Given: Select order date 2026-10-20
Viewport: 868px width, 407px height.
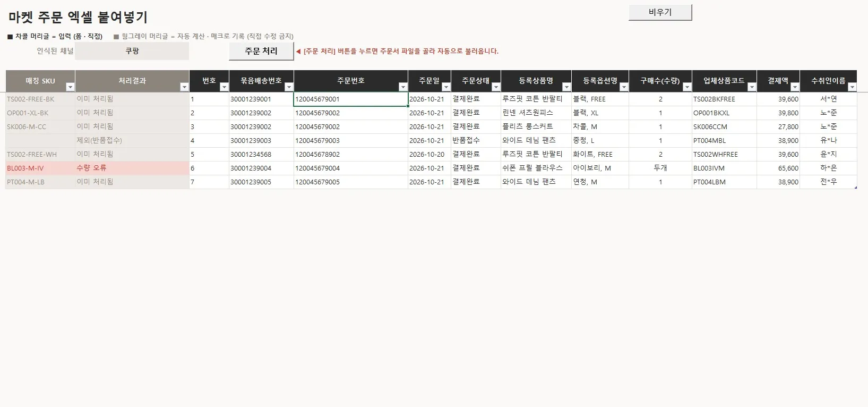Looking at the screenshot, I should [x=429, y=155].
